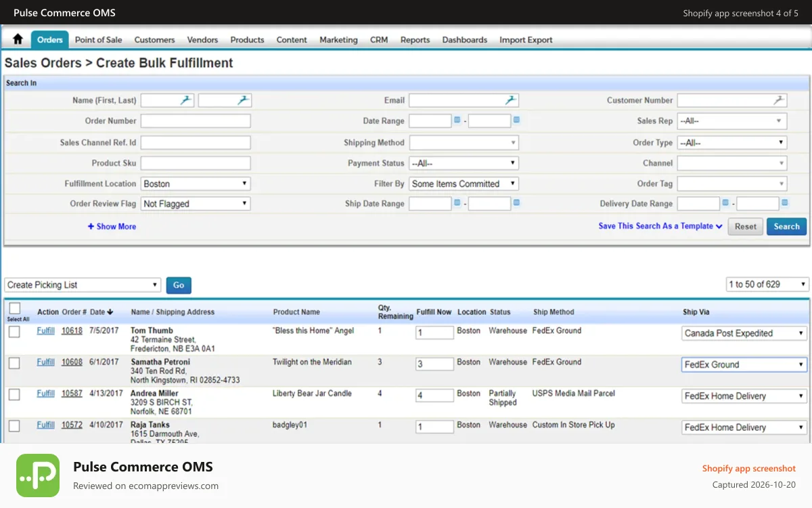Click the Product Sku input field
Viewport: 812px width, 508px height.
pos(196,163)
